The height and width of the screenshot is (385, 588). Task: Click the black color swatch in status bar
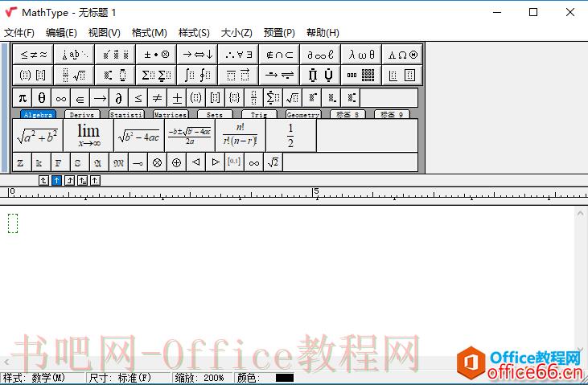point(285,378)
